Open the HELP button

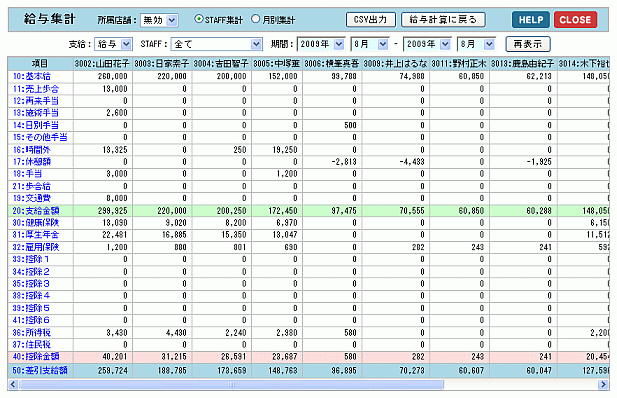[531, 20]
